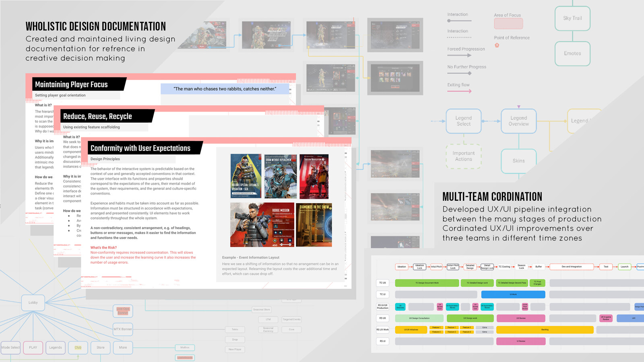Click the MTX Banner node
Image resolution: width=644 pixels, height=362 pixels.
[123, 329]
